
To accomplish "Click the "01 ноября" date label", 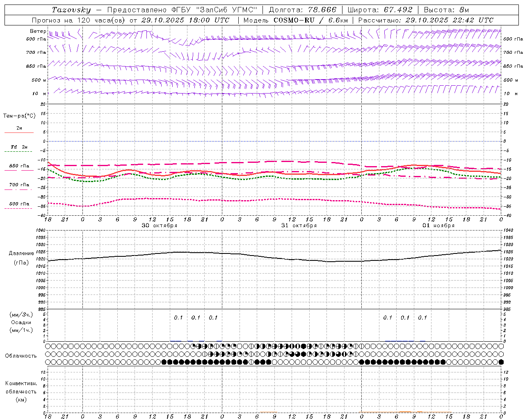I will click(438, 226).
